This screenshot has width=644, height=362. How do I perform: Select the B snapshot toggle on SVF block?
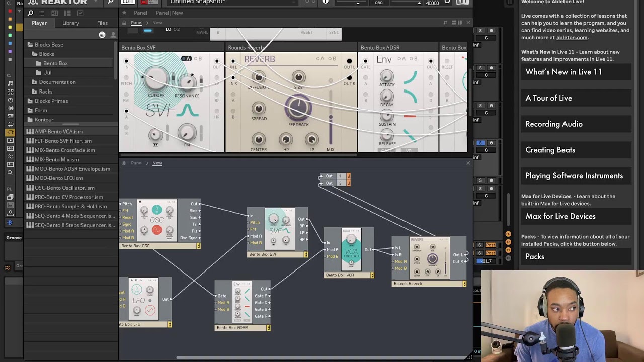pos(199,59)
